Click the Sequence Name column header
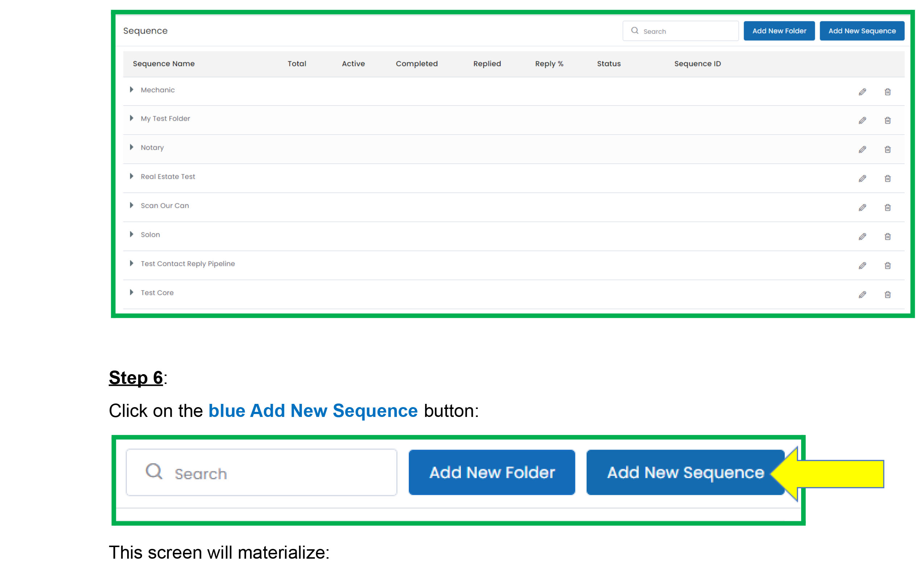 tap(163, 64)
